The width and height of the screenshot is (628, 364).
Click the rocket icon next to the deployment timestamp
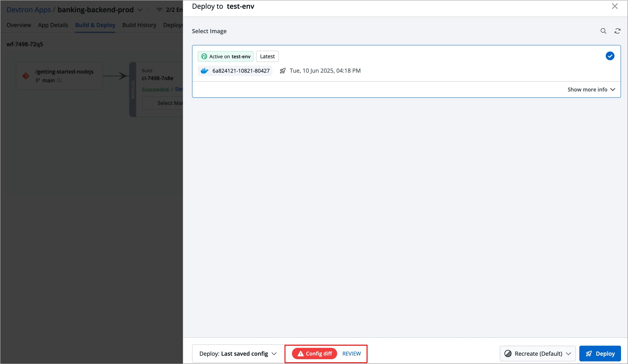283,71
